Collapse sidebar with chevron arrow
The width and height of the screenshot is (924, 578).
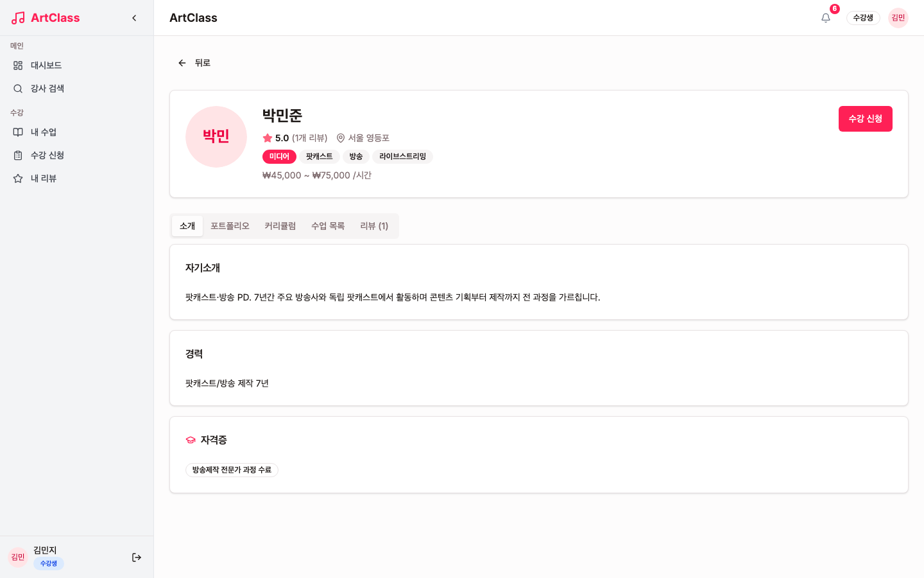(134, 18)
